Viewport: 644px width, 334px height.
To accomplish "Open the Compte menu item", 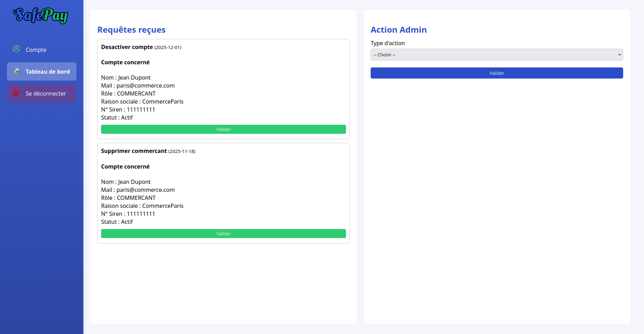I will (36, 50).
